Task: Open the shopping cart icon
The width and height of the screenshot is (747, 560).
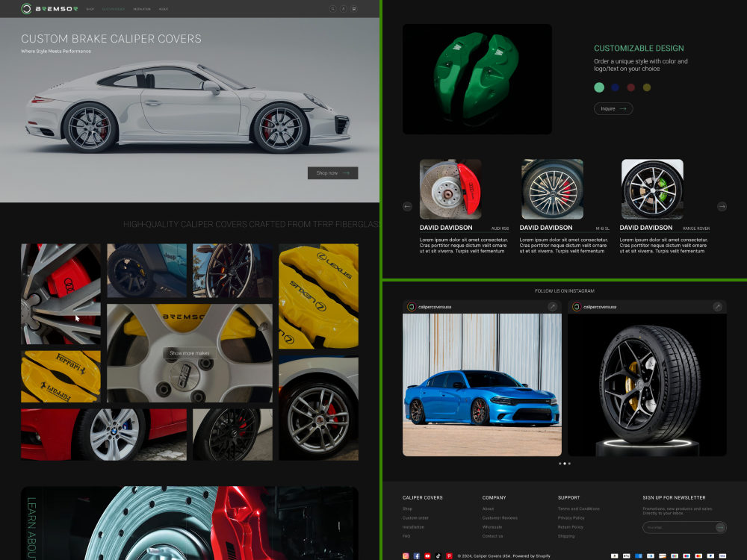Action: 354,8
